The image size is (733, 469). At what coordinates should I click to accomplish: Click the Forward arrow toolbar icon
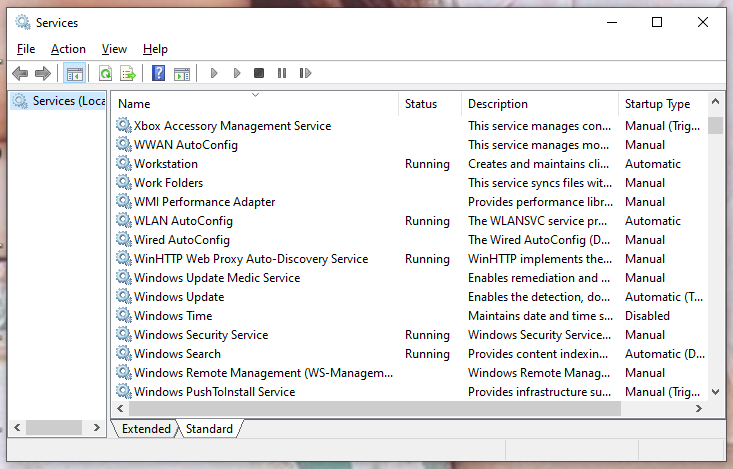(x=43, y=73)
